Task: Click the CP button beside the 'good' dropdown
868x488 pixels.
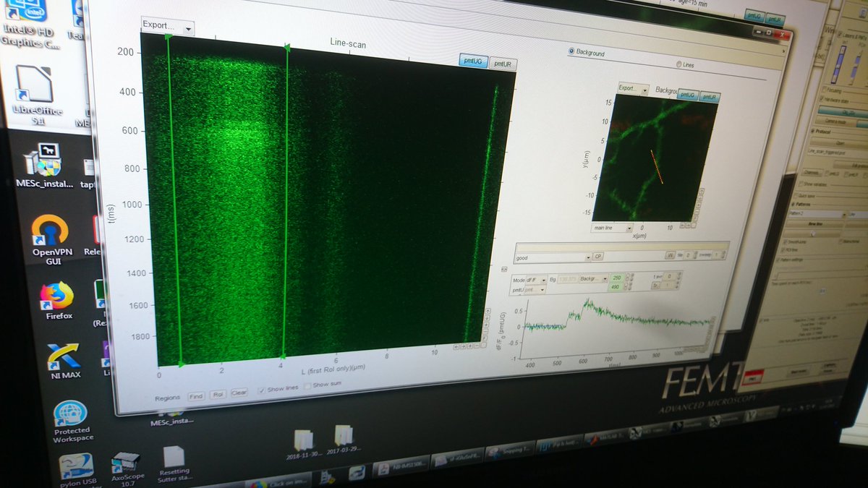Action: (598, 256)
